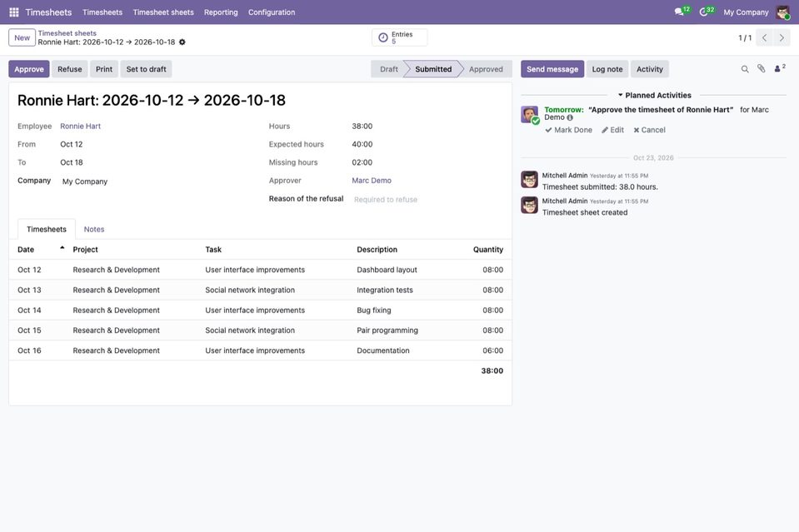
Task: Click the Refuse button
Action: pyautogui.click(x=70, y=69)
